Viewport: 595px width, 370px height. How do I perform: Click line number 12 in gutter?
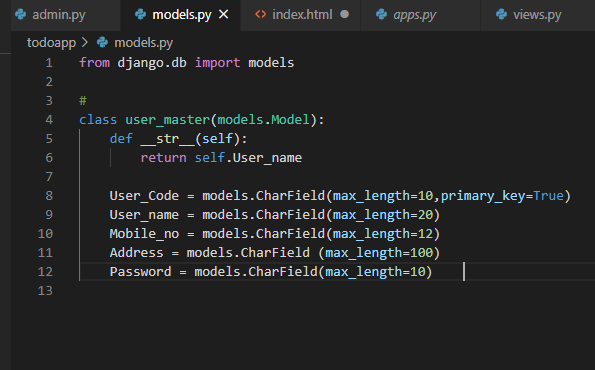click(45, 272)
